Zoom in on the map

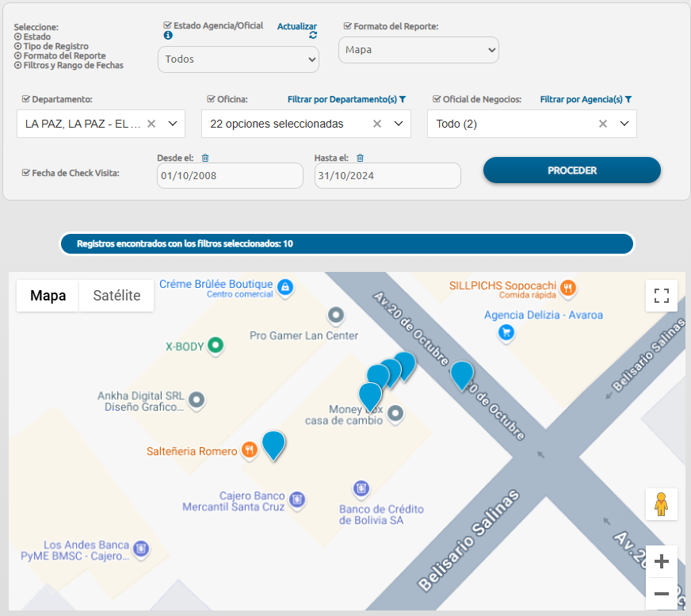[x=661, y=562]
